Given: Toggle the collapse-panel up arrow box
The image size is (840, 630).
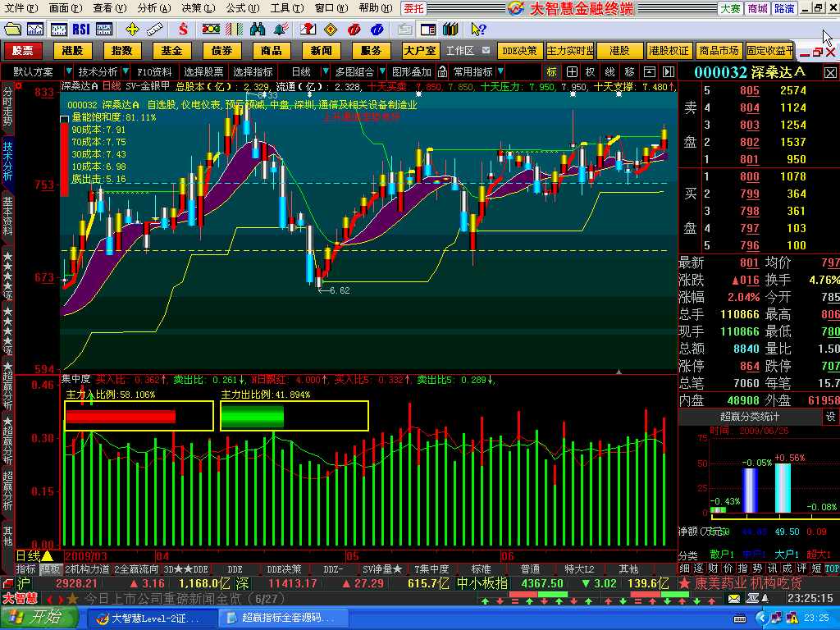Looking at the screenshot, I should coord(650,72).
